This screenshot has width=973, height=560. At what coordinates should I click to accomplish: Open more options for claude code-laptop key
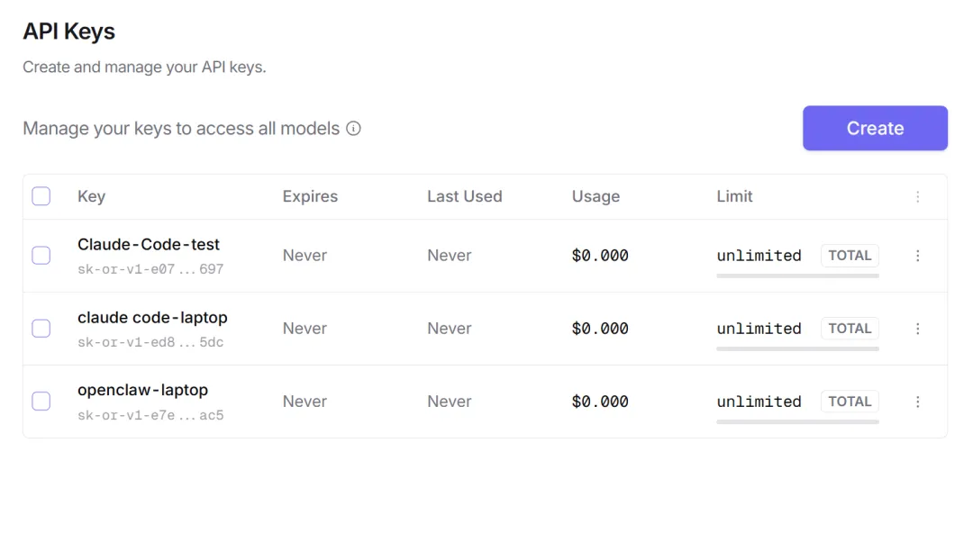[x=918, y=329]
